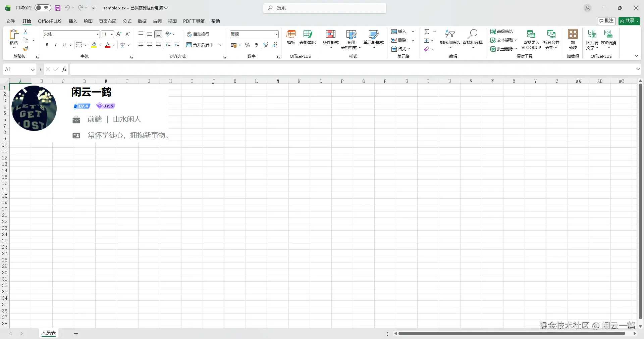This screenshot has height=339, width=644.
Task: Switch to the 数据 Data tab
Action: click(142, 21)
